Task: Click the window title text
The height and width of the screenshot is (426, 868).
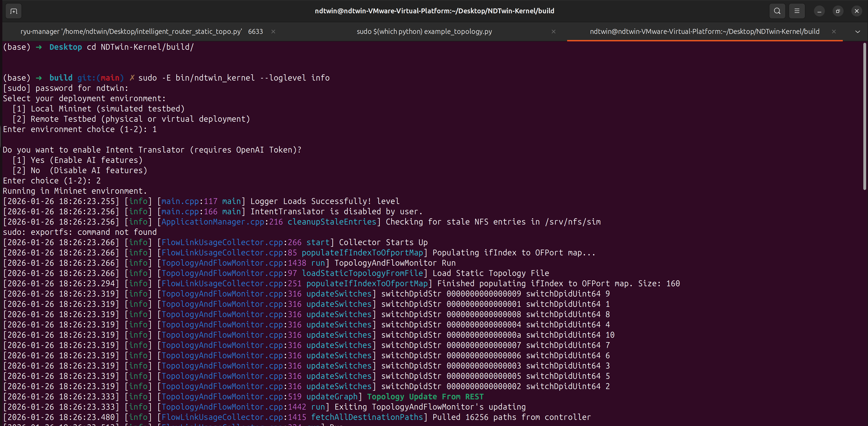Action: (434, 11)
